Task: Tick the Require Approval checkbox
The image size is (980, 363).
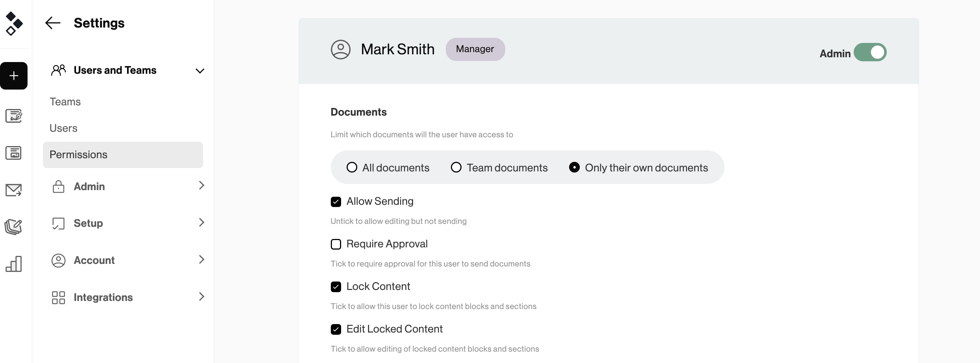Action: tap(336, 244)
